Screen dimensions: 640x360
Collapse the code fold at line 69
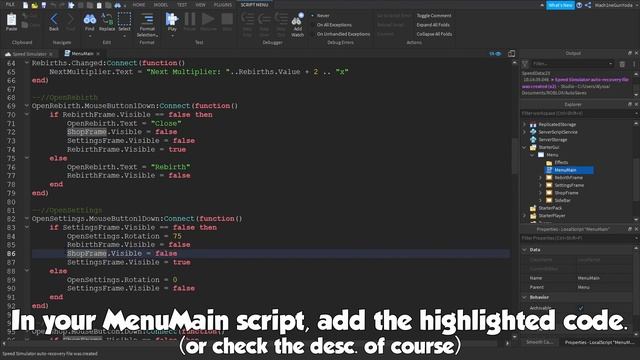(x=27, y=106)
